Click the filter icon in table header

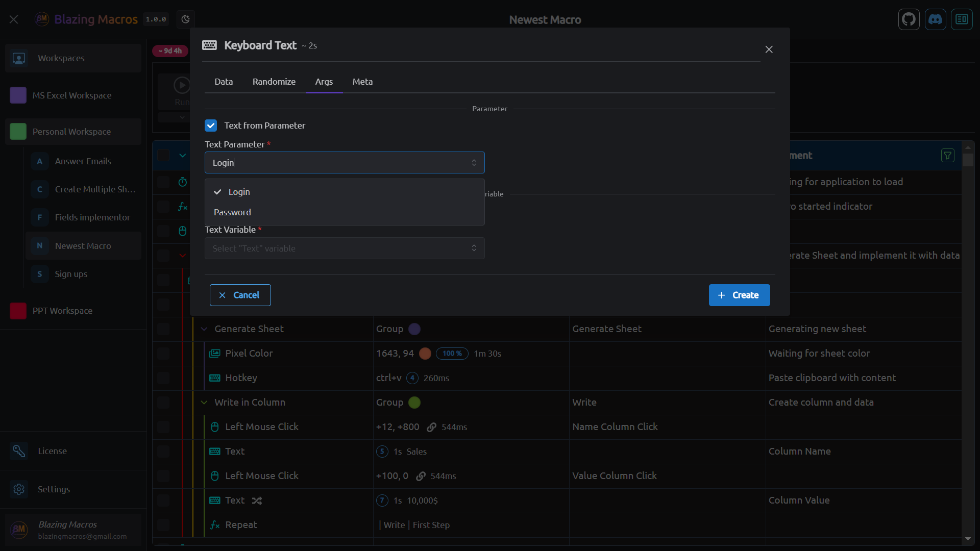tap(948, 156)
